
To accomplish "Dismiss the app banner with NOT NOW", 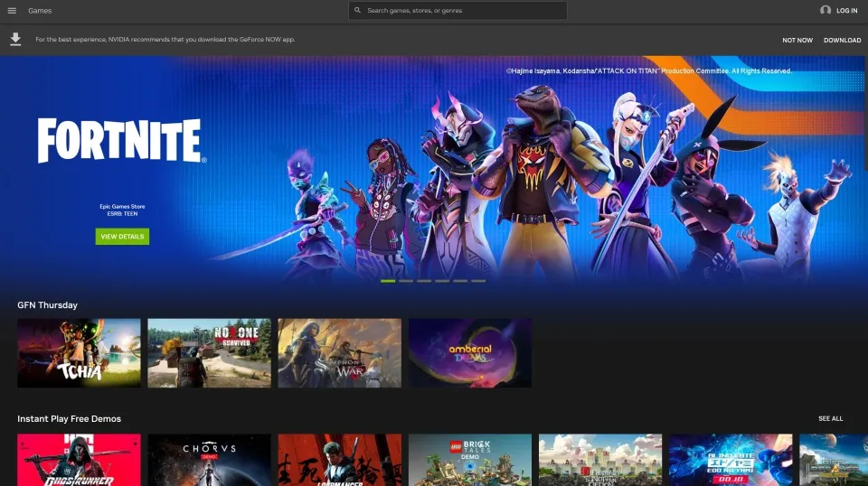I will (x=797, y=41).
